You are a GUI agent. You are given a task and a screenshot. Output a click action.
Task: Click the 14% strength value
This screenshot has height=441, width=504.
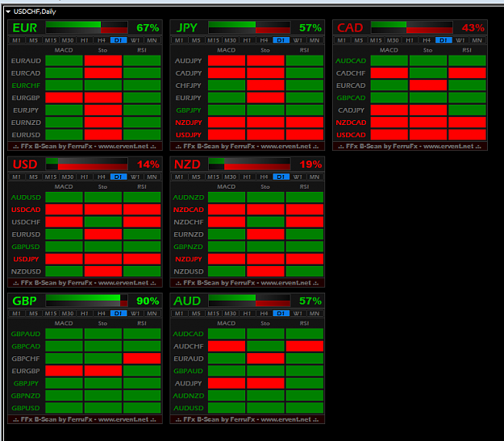148,164
